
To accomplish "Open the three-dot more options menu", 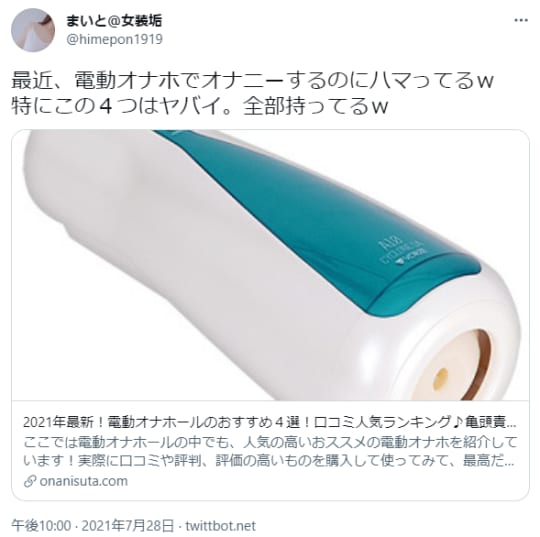I will pyautogui.click(x=521, y=20).
